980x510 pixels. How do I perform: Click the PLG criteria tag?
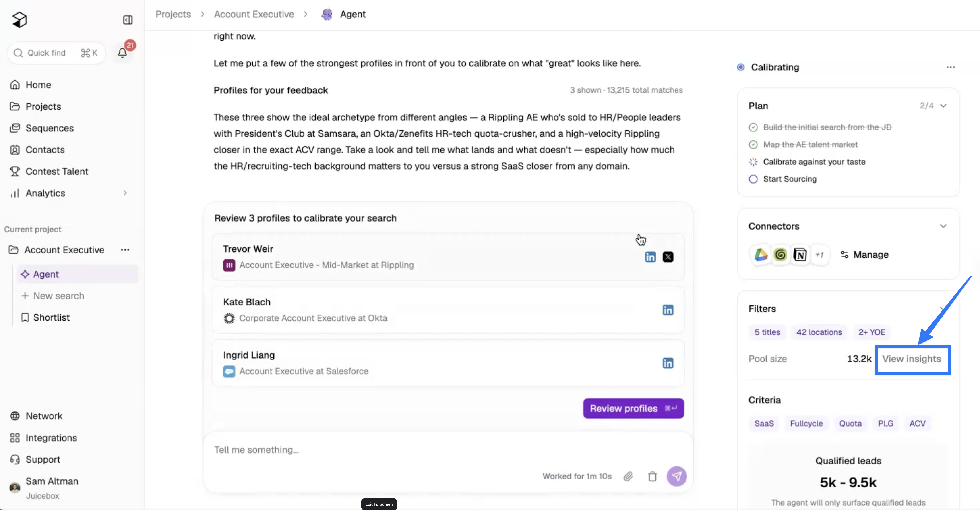click(x=886, y=424)
